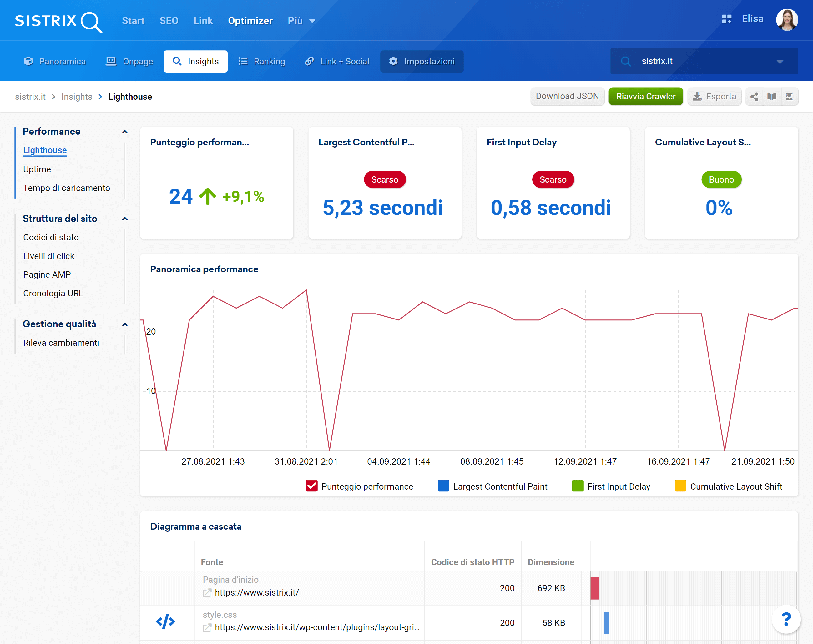Click the style.css plugin URL link
This screenshot has width=813, height=644.
click(317, 627)
